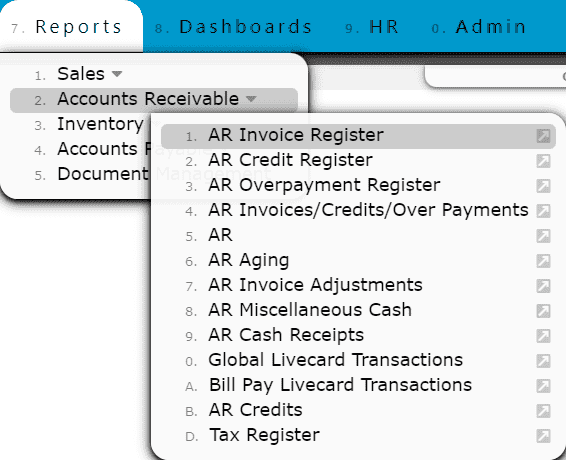Screen dimensions: 566x460
Task: Open AR Overpayment Register in new window icon
Action: point(543,186)
